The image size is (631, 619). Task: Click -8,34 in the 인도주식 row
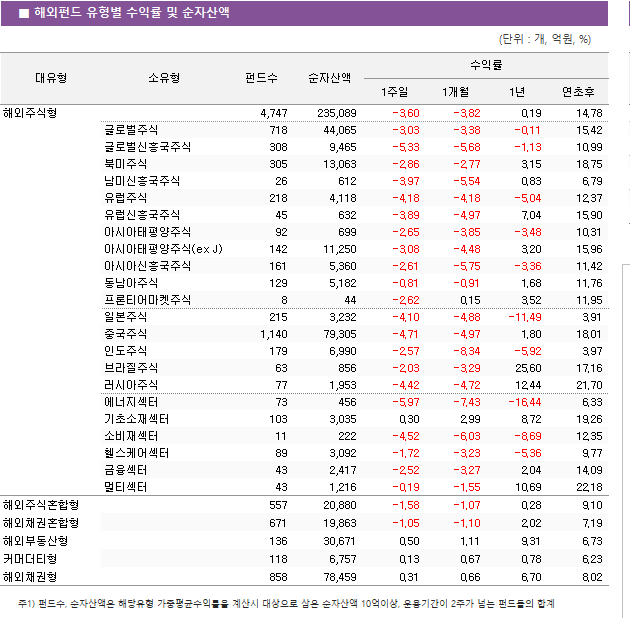pyautogui.click(x=467, y=351)
